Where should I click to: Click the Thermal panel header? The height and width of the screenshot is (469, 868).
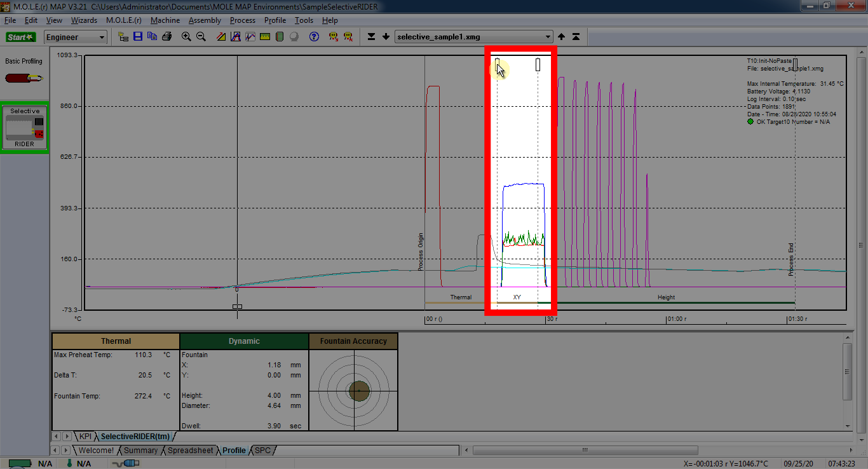(116, 341)
